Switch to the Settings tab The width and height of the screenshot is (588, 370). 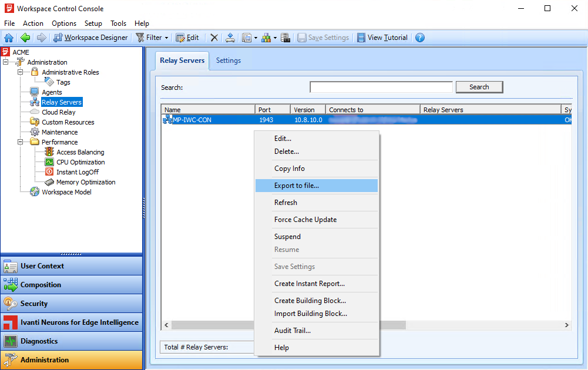(228, 60)
